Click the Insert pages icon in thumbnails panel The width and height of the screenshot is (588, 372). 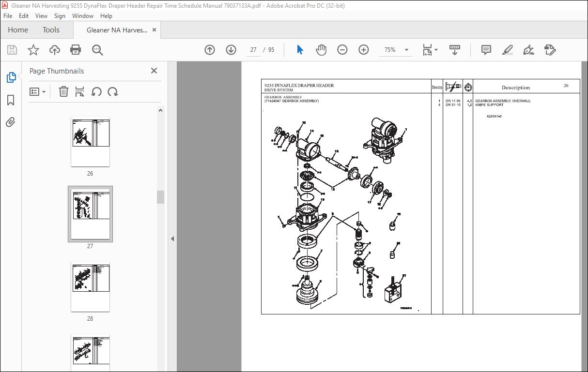pos(80,91)
